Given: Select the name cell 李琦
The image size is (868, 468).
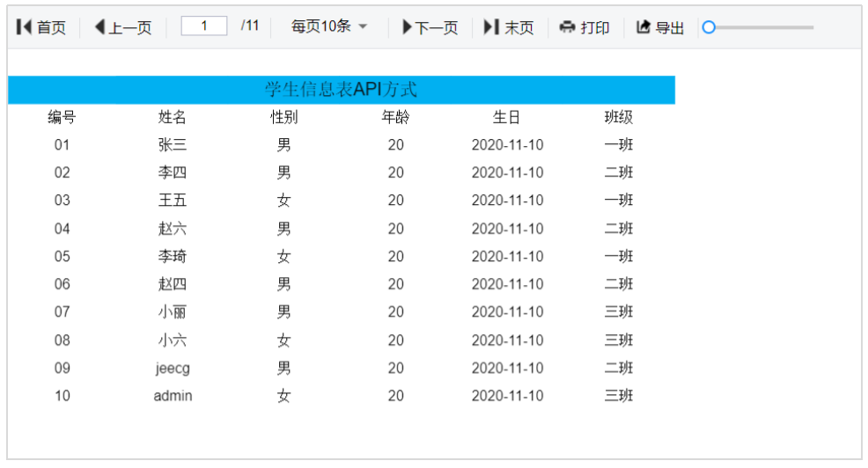Looking at the screenshot, I should (173, 256).
